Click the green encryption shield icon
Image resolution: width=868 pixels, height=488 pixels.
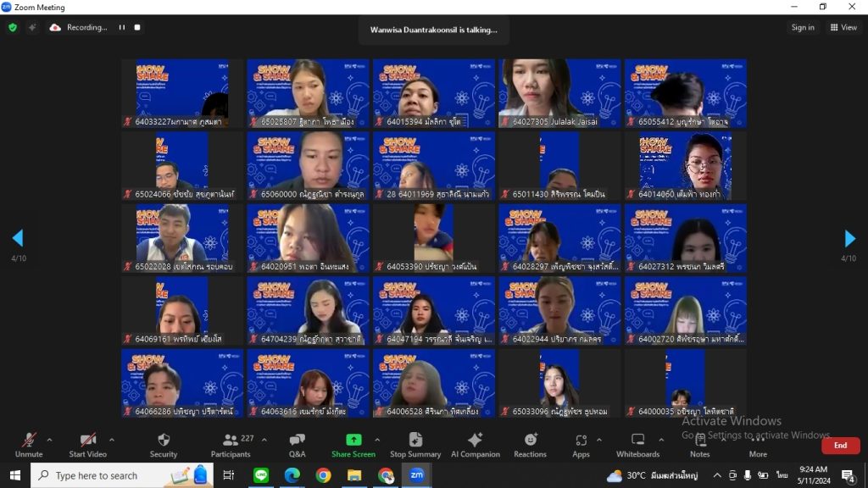tap(13, 27)
